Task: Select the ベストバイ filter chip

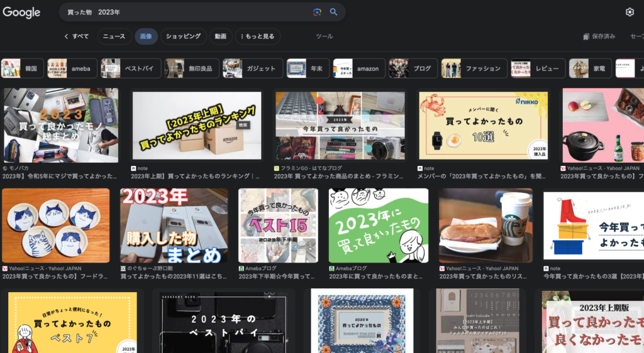Action: (131, 68)
